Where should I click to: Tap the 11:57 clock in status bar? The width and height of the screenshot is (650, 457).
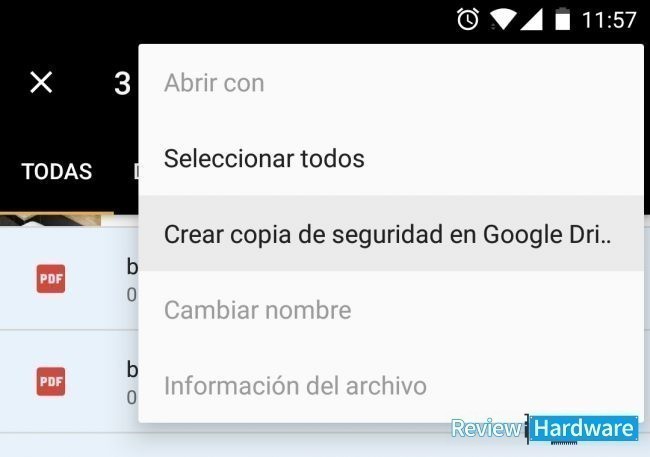coord(609,19)
